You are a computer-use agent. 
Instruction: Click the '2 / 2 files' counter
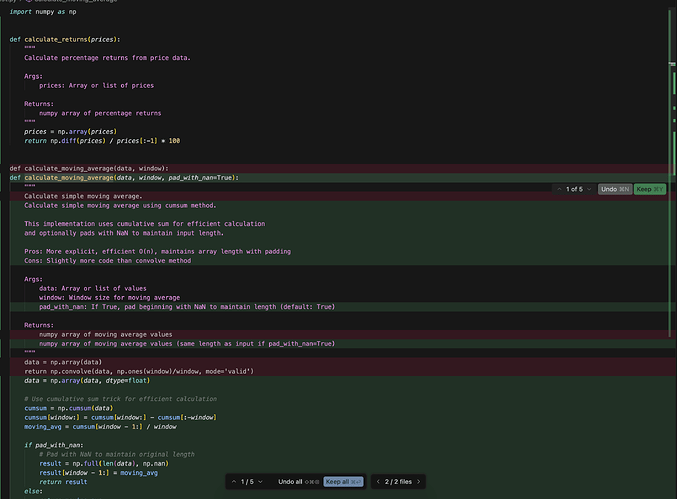(x=398, y=482)
